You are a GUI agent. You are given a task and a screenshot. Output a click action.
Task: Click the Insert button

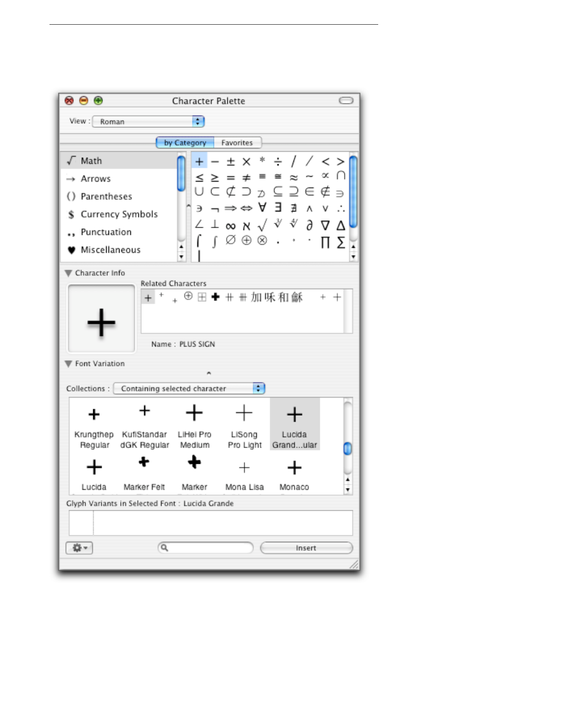[x=306, y=548]
